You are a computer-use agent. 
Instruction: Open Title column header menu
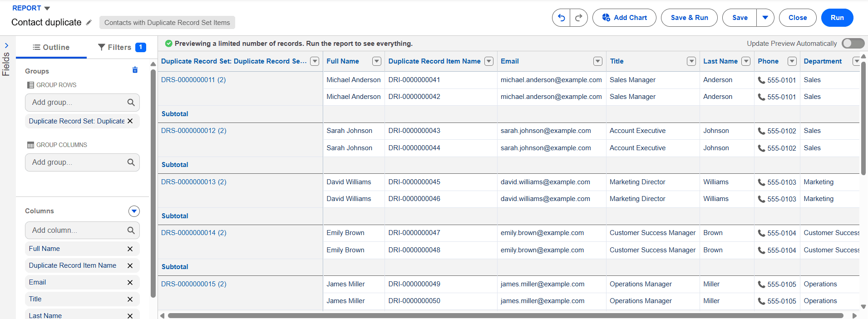pyautogui.click(x=691, y=61)
